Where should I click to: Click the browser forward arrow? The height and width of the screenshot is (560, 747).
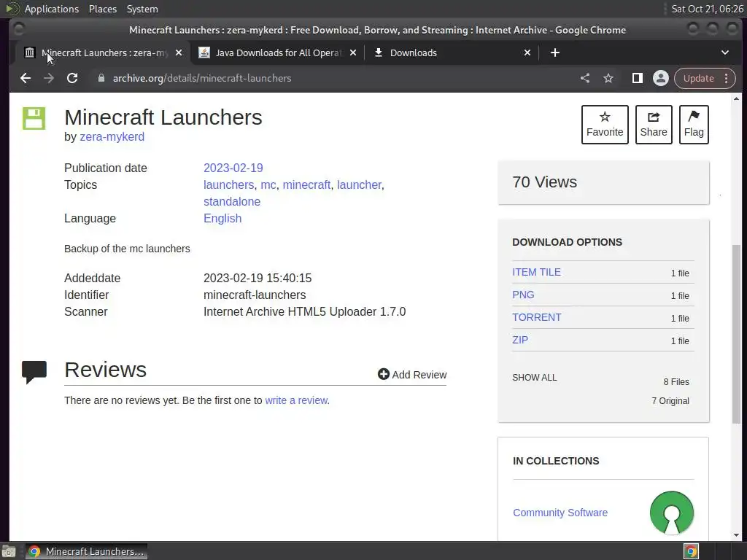click(x=49, y=78)
